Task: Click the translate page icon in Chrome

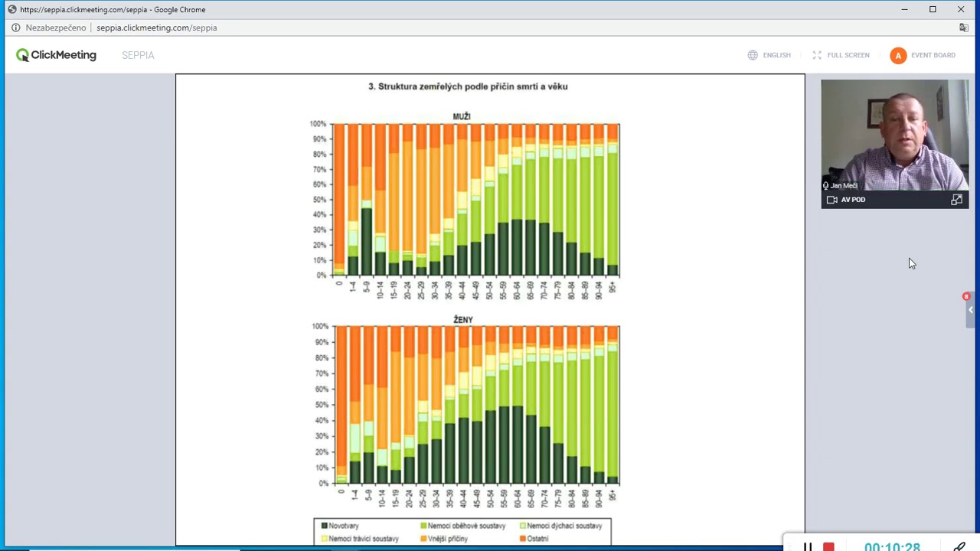Action: point(964,28)
